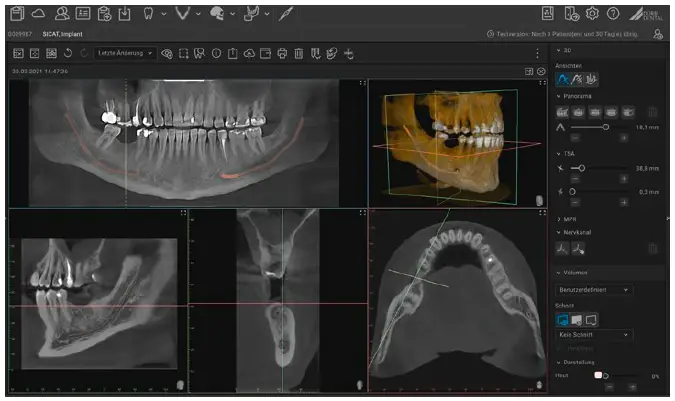This screenshot has height=401, width=675.
Task: Select the first Ansichten view mode button
Action: (564, 79)
